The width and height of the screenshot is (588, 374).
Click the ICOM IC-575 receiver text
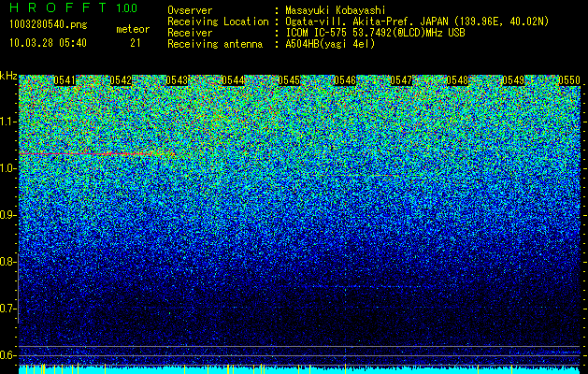(375, 33)
